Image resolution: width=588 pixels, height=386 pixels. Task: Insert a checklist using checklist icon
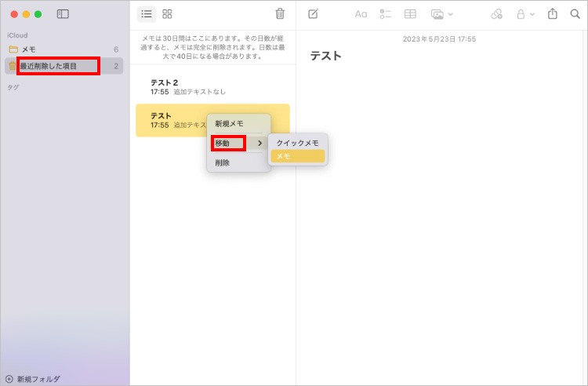386,14
